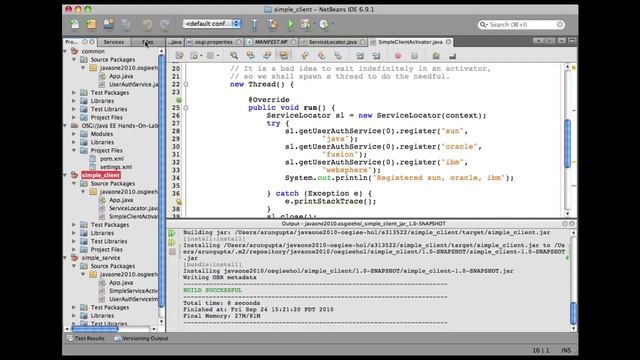Open the MANIFEST.MF editor tab
Screen dimensions: 640x360
click(x=271, y=42)
